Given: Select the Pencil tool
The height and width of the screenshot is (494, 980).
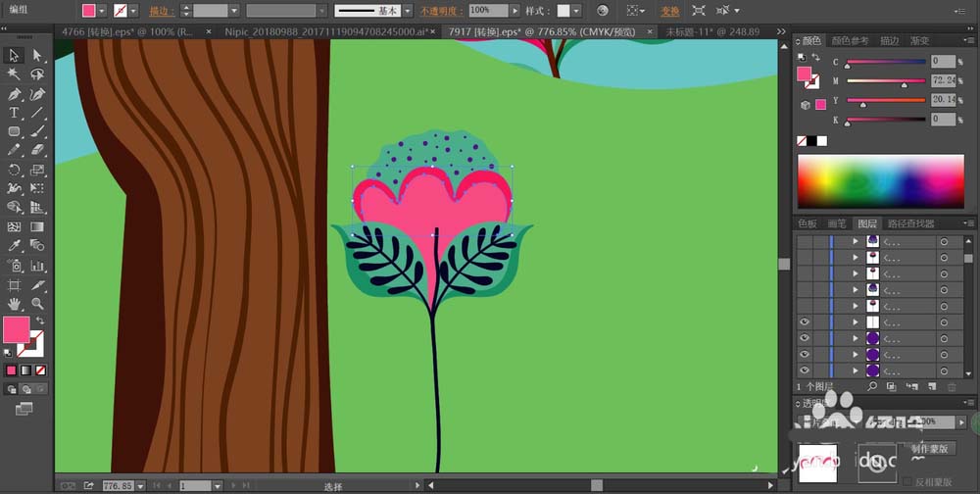Looking at the screenshot, I should (14, 150).
